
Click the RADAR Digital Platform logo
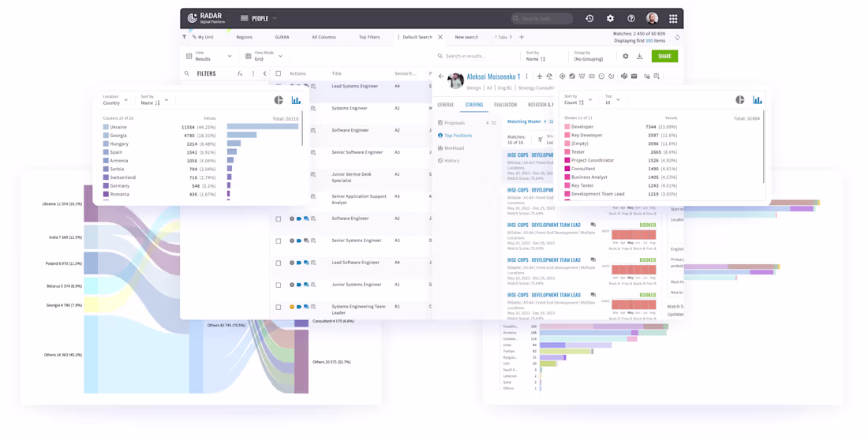coord(206,18)
